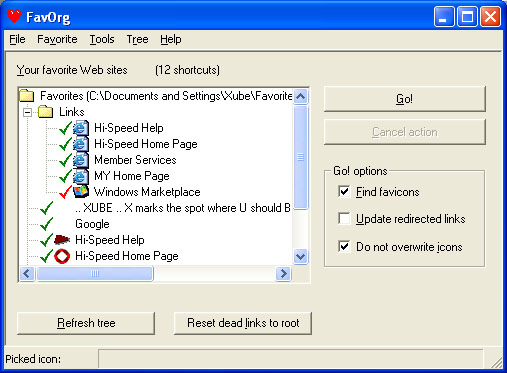Click the green check mark beside Google
The height and width of the screenshot is (373, 507).
(46, 224)
